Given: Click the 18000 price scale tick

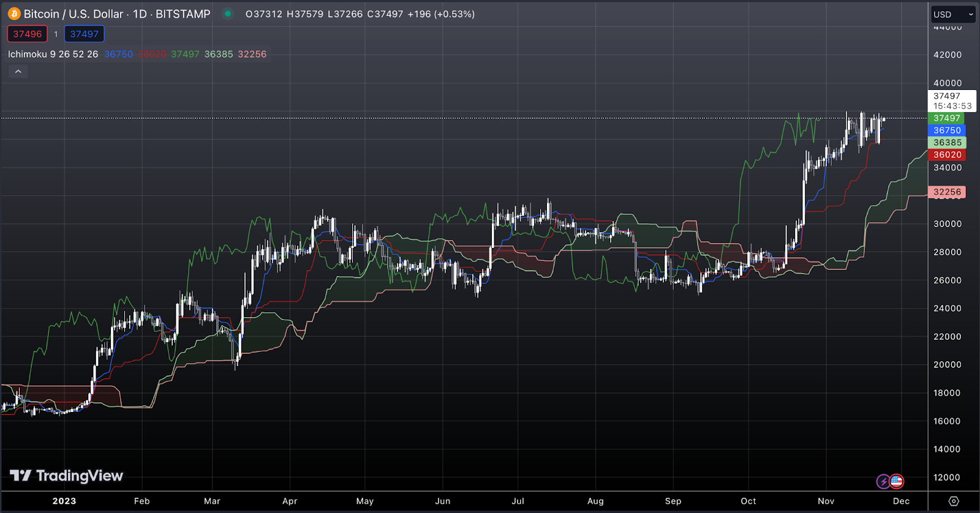Looking at the screenshot, I should (x=948, y=392).
